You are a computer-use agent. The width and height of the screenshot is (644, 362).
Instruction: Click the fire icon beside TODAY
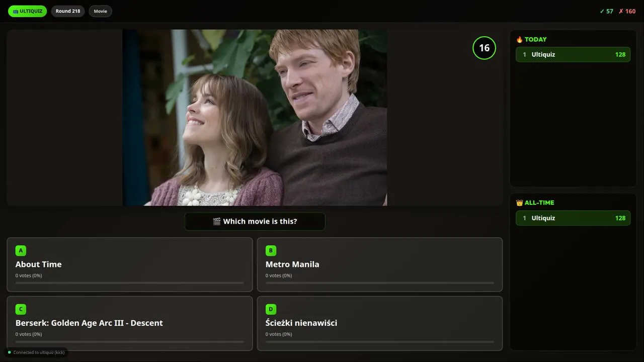click(520, 39)
